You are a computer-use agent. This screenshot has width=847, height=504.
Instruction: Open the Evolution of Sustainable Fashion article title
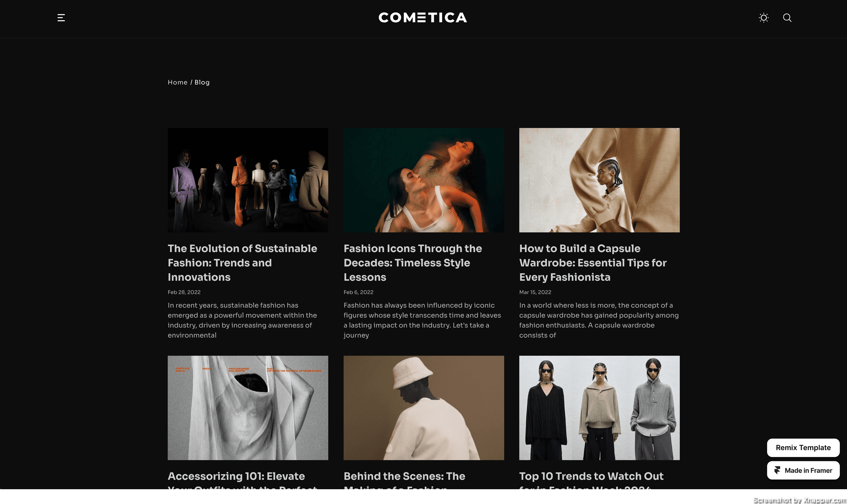242,263
